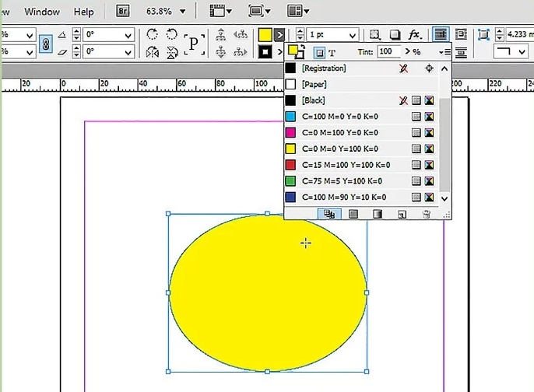This screenshot has width=534, height=392.
Task: Click Rotate 90° clockwise icon
Action: (153, 34)
